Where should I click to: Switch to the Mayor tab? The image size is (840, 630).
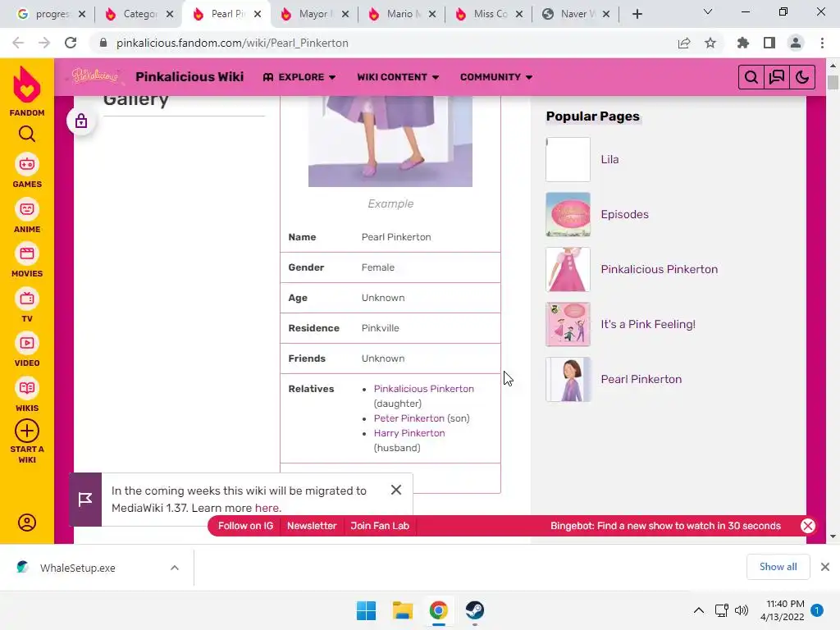[314, 14]
